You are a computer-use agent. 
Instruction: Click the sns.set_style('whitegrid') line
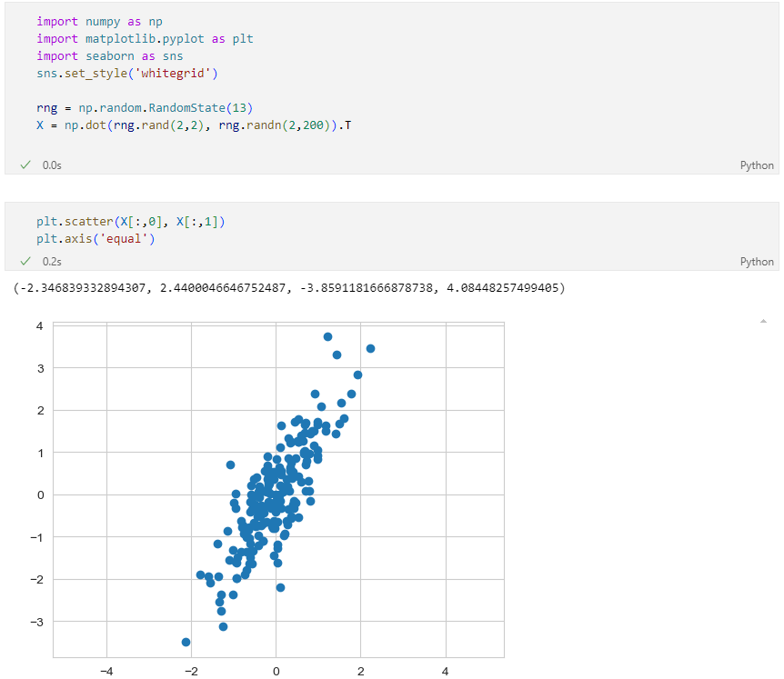tap(127, 74)
